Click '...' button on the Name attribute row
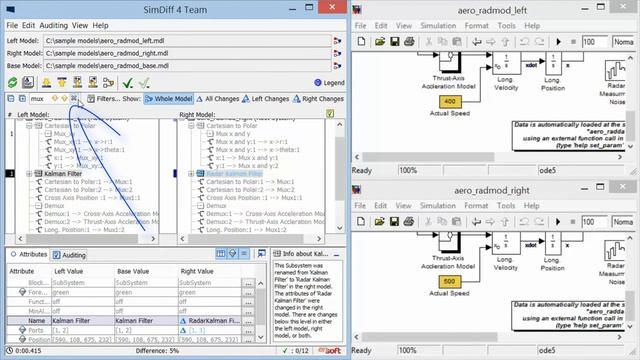This screenshot has width=640, height=360. point(248,321)
